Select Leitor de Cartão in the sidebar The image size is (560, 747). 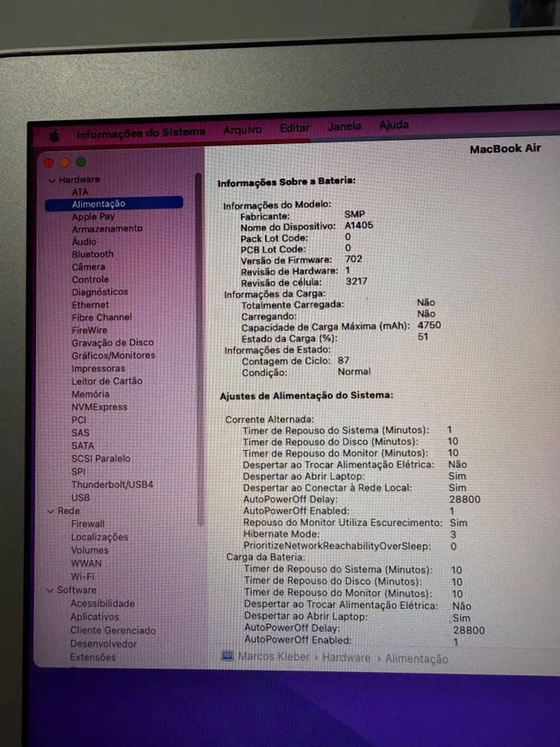[107, 381]
